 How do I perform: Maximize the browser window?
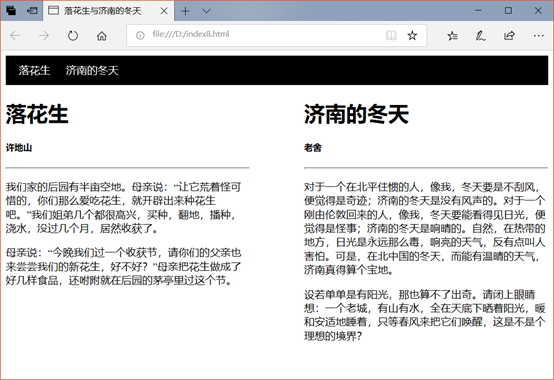pyautogui.click(x=508, y=11)
